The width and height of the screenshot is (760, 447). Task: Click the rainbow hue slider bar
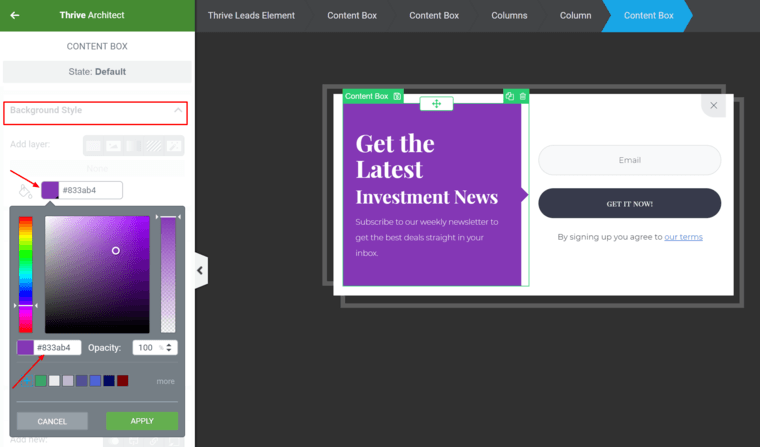click(x=25, y=275)
